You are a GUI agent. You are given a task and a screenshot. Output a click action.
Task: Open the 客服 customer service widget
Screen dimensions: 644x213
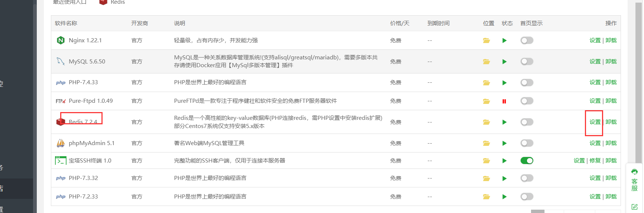pos(634,180)
